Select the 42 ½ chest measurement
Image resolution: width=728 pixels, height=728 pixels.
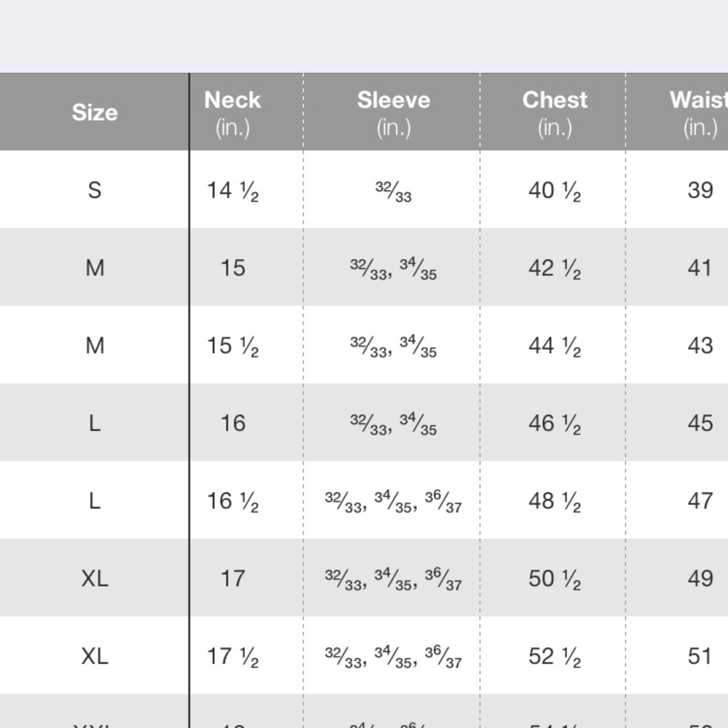555,268
